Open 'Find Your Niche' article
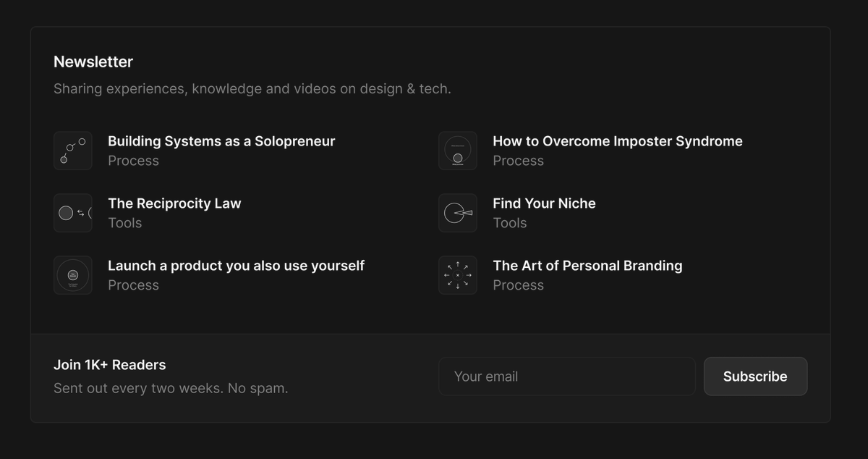Image resolution: width=868 pixels, height=459 pixels. pyautogui.click(x=544, y=203)
